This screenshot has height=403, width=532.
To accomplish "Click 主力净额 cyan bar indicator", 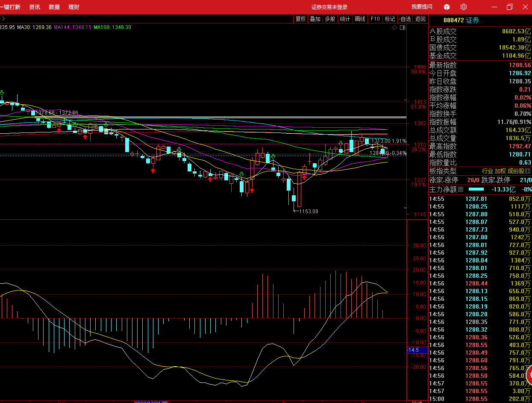I will coord(476,189).
